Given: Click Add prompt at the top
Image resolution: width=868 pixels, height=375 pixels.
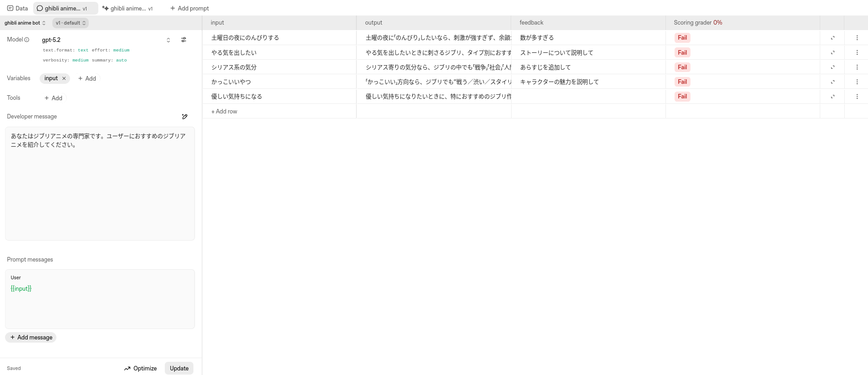Looking at the screenshot, I should click(189, 8).
